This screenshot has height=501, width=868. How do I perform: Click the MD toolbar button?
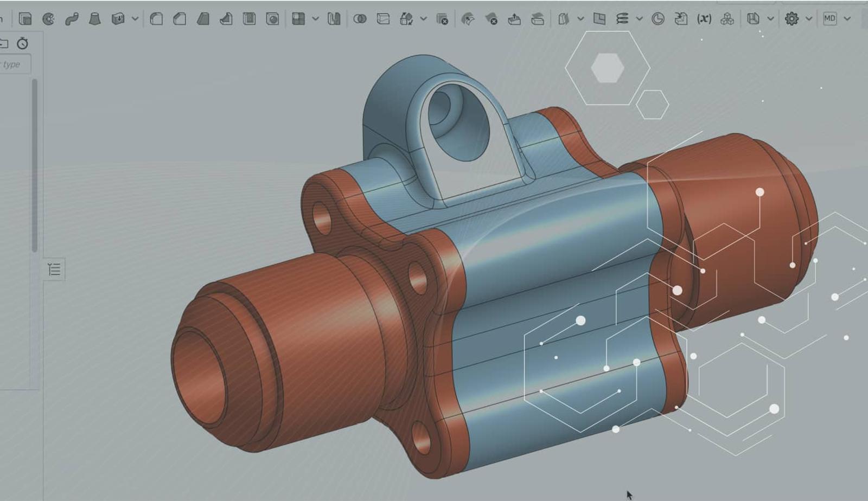point(829,19)
